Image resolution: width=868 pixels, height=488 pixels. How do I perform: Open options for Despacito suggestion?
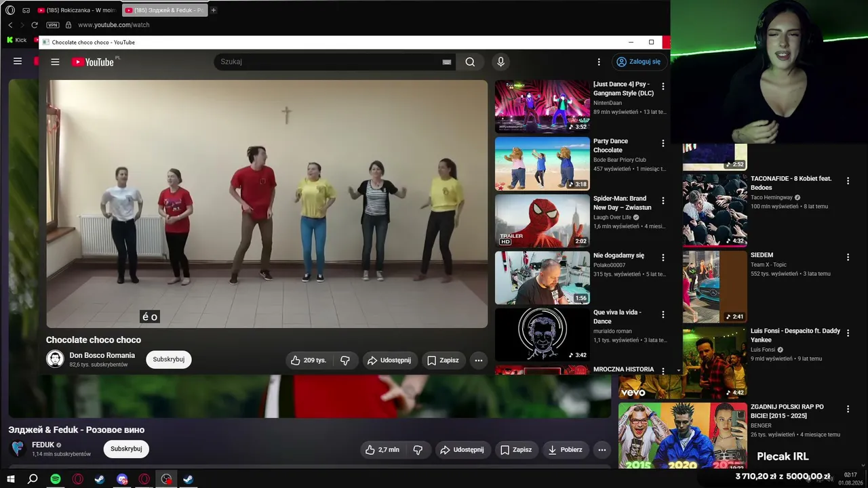(x=848, y=333)
